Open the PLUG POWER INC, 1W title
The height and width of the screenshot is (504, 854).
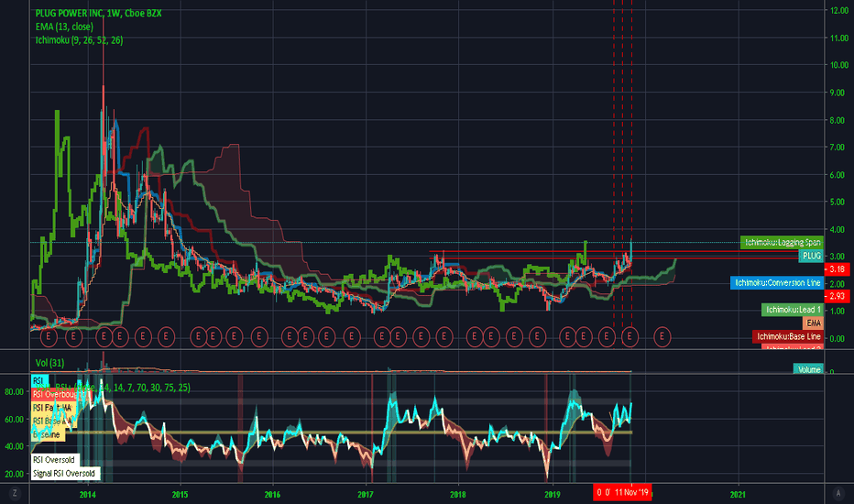click(98, 13)
